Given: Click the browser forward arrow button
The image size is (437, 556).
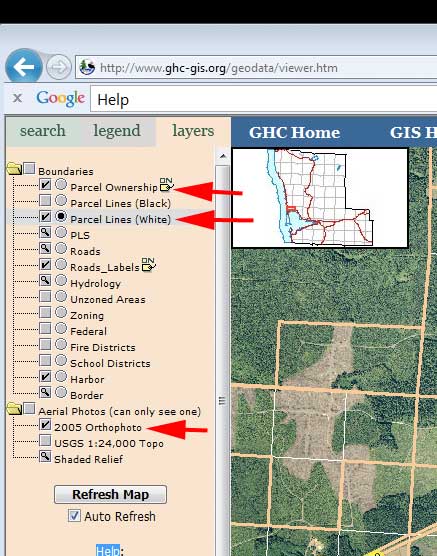Looking at the screenshot, I should tap(59, 67).
